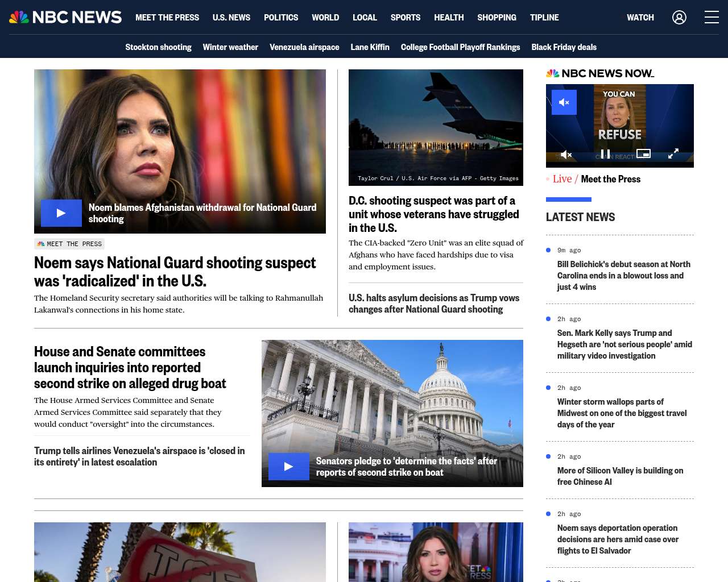Screen dimensions: 728x582
Task: Open Noem deportation operation decisions story
Action: (618, 539)
